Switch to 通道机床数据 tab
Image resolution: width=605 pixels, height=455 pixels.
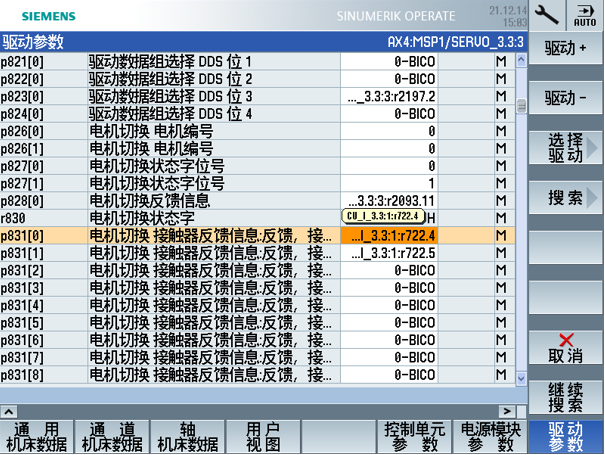coord(112,437)
